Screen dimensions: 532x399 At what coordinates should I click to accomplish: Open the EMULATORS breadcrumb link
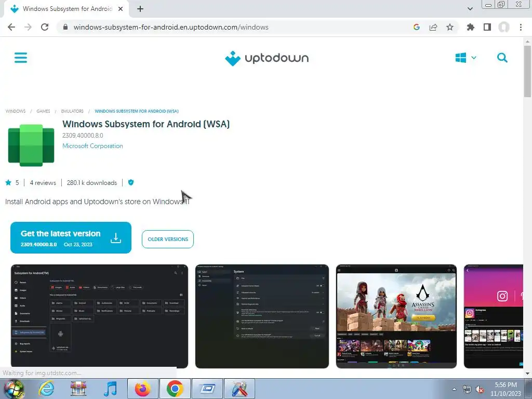72,111
